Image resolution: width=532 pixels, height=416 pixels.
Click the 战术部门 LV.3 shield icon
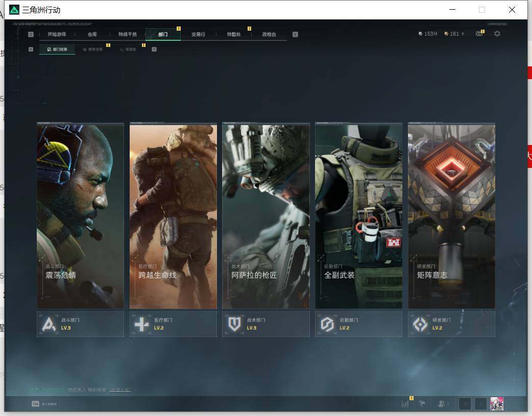pyautogui.click(x=234, y=324)
